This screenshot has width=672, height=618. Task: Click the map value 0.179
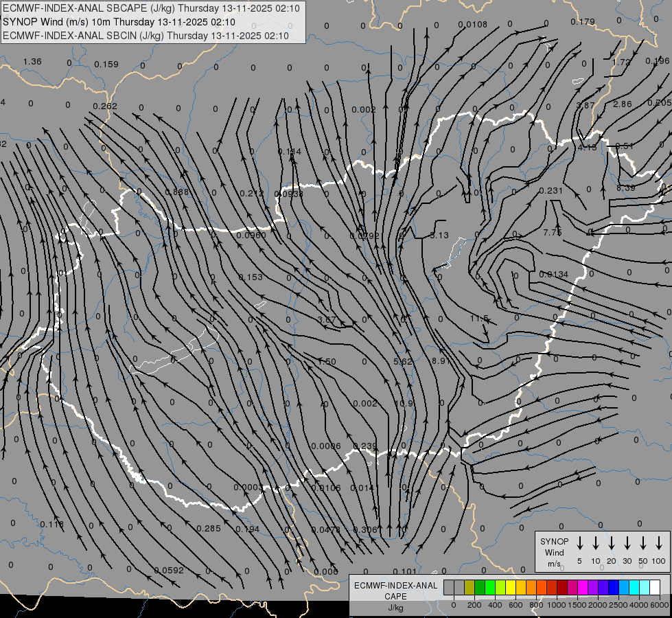point(583,21)
